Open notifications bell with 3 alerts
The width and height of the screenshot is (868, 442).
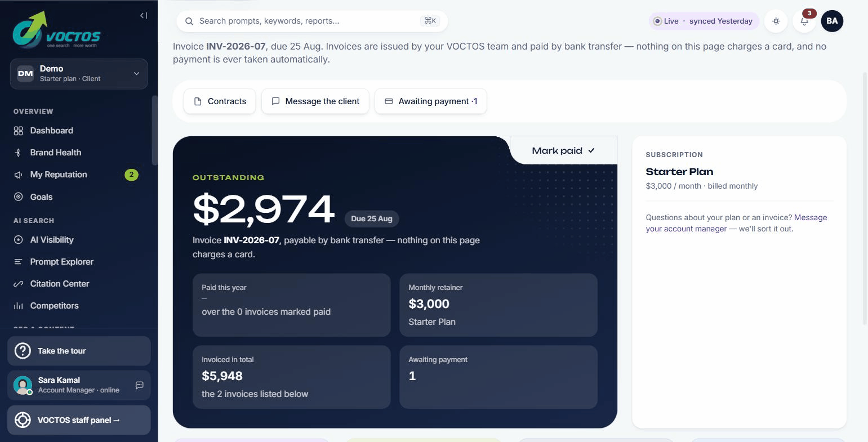804,21
